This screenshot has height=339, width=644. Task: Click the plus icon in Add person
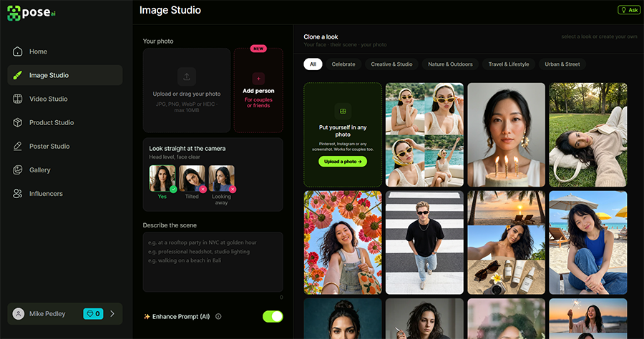pos(258,79)
